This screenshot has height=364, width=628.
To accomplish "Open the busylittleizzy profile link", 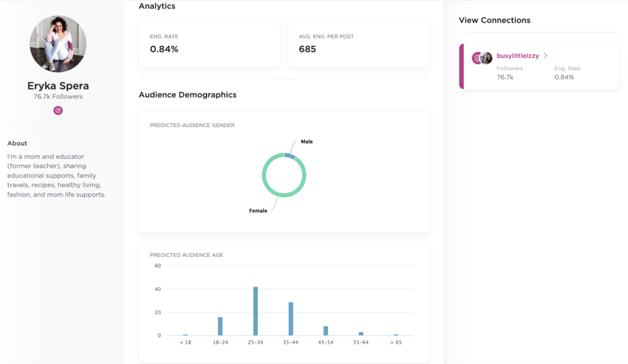I will pyautogui.click(x=518, y=55).
